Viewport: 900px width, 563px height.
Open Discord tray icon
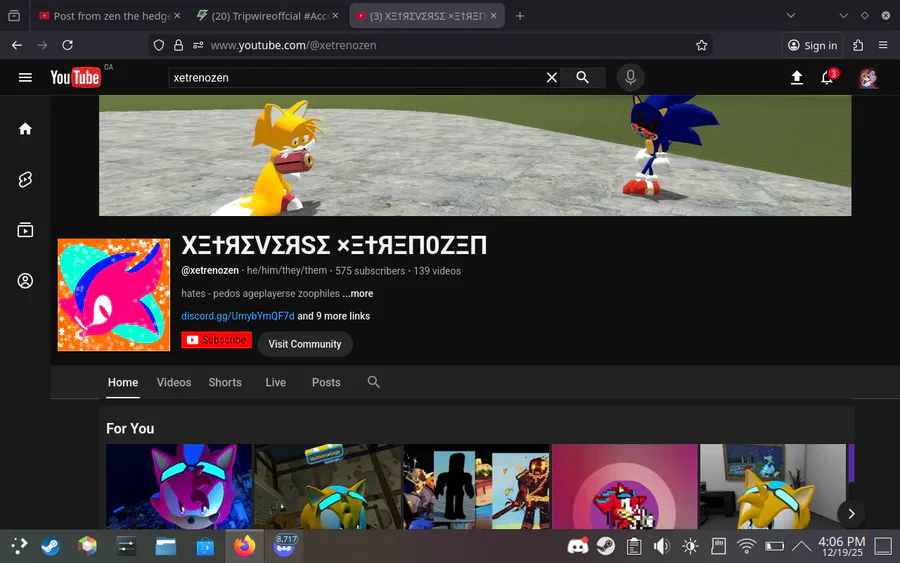click(578, 546)
